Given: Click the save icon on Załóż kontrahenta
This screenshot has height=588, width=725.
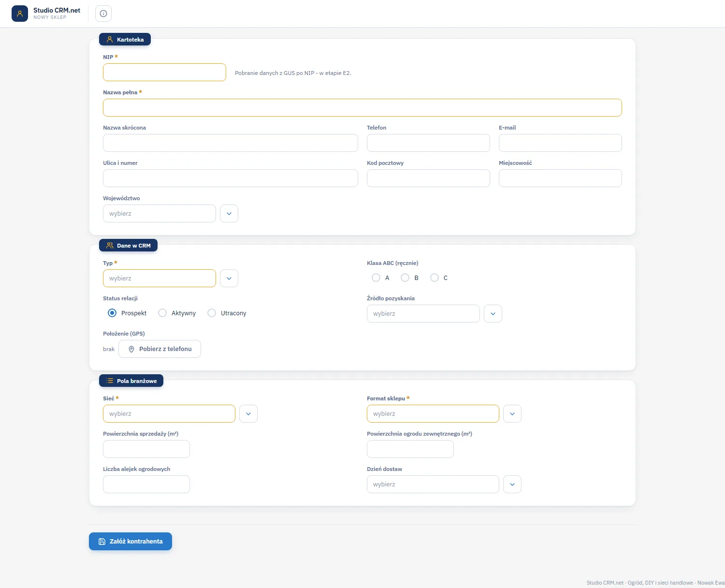Looking at the screenshot, I should 102,542.
